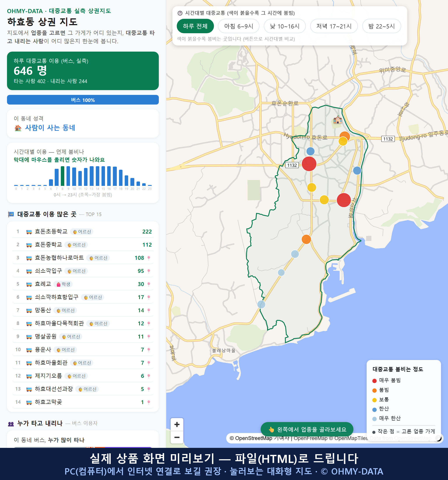
Task: Click the house icon on the map
Action: click(337, 120)
